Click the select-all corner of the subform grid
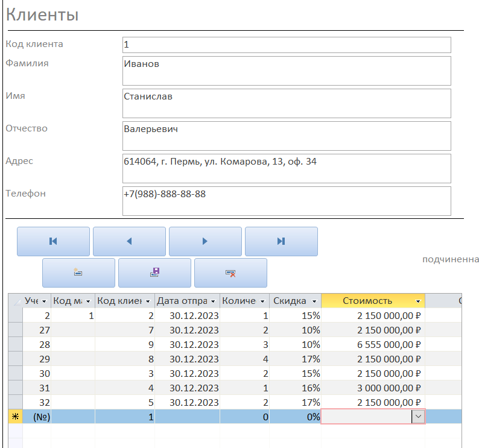This screenshot has height=448, width=479. (x=15, y=301)
